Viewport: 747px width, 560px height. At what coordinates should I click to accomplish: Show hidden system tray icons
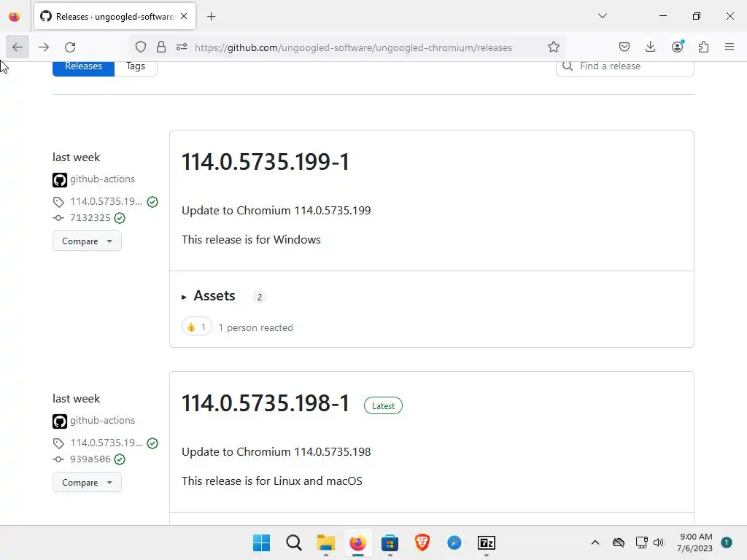click(x=595, y=542)
